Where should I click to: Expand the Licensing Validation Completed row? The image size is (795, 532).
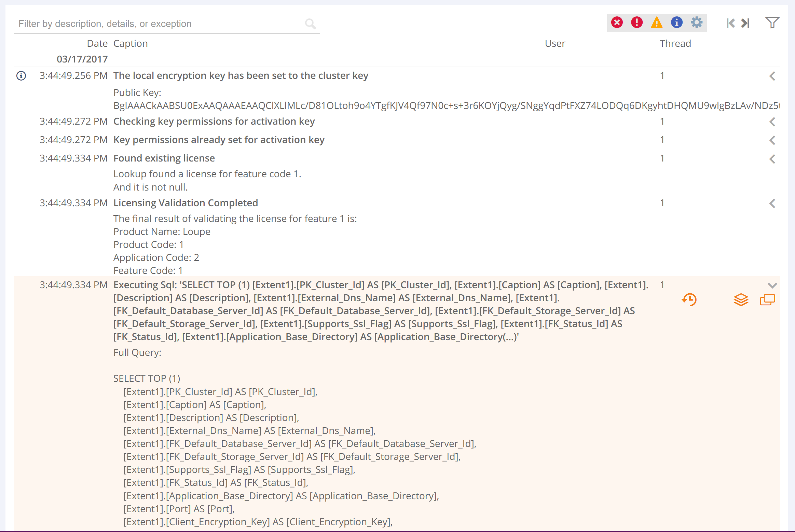point(772,204)
